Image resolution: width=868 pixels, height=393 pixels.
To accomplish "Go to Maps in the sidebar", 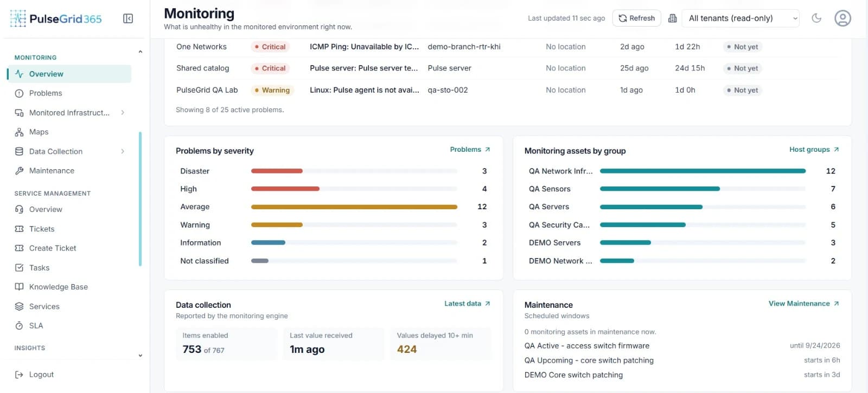I will point(69,132).
